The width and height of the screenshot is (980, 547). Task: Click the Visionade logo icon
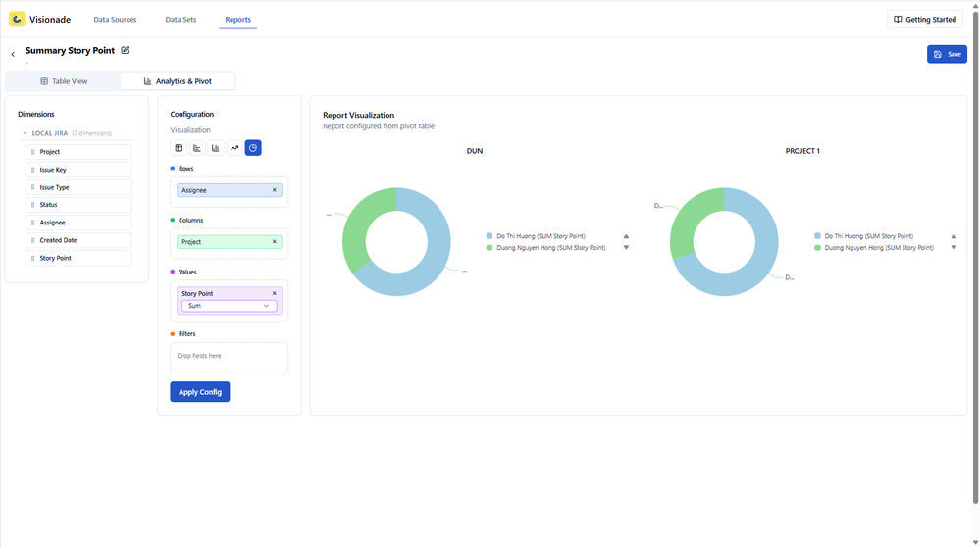click(x=17, y=20)
